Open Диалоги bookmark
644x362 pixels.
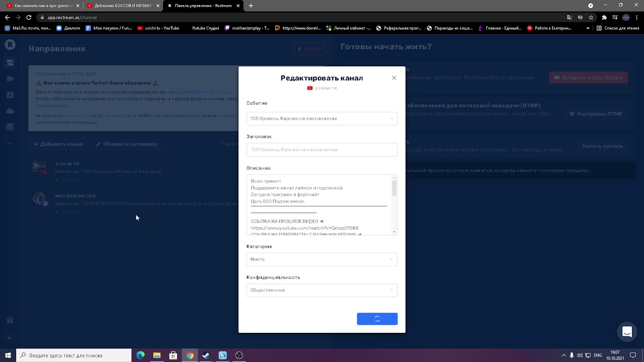click(68, 28)
